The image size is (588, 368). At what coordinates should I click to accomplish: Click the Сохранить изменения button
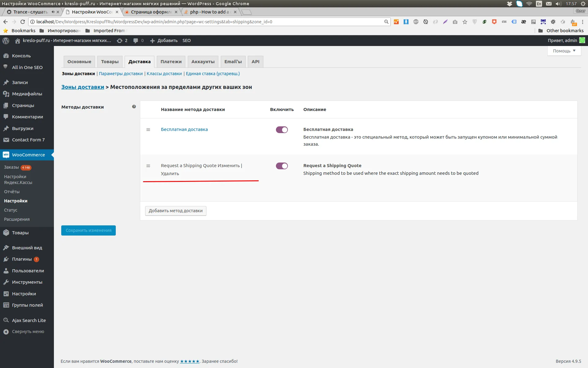coord(89,230)
